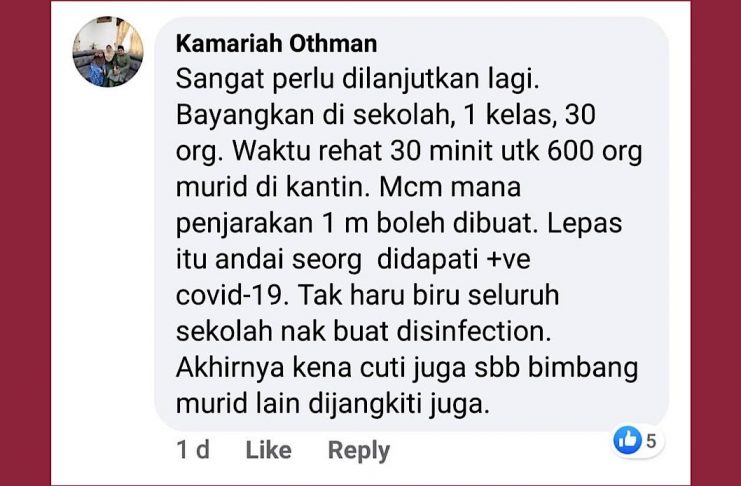The height and width of the screenshot is (486, 741).
Task: Click the words Tak haru biru
Action: pyautogui.click(x=379, y=295)
